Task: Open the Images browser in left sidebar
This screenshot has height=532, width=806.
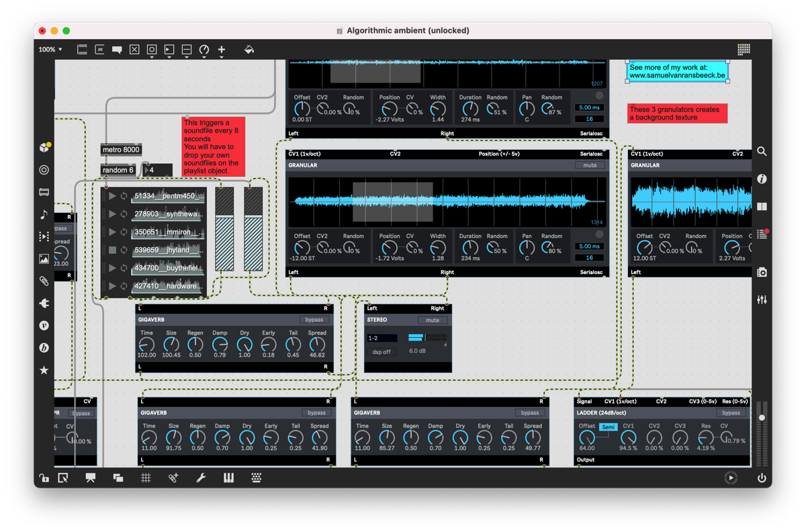Action: click(x=44, y=259)
